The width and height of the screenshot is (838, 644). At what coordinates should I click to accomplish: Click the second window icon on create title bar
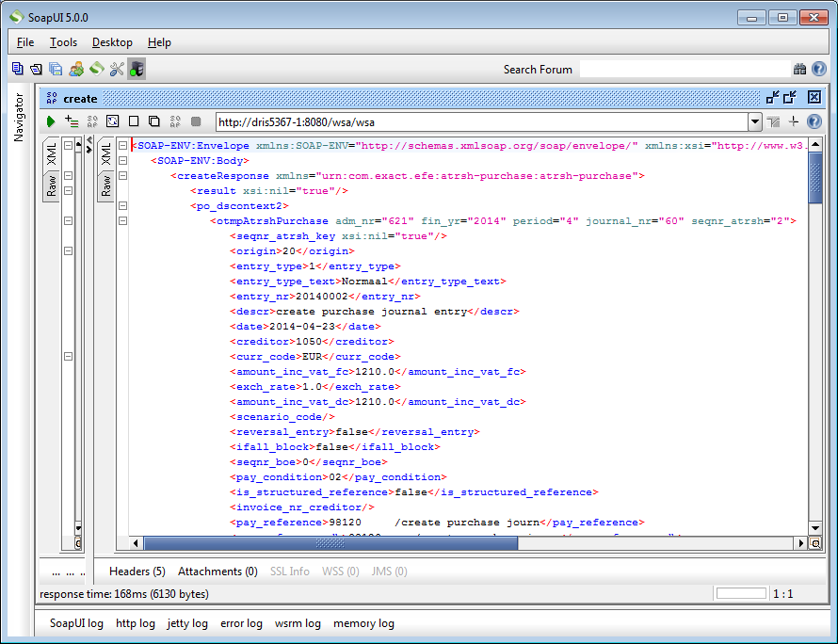790,97
